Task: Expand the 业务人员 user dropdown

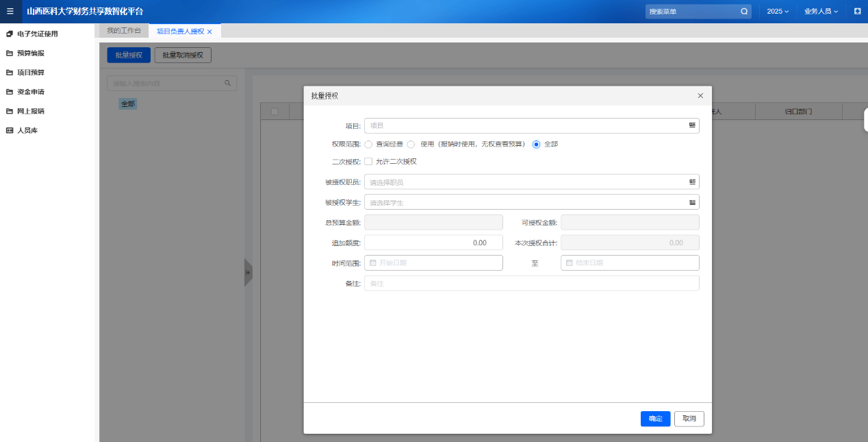Action: pos(821,12)
